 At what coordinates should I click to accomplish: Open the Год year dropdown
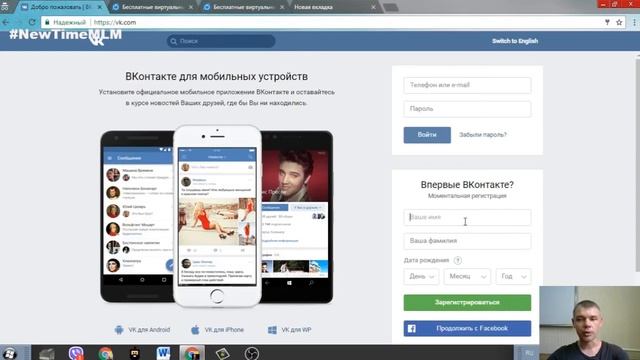pyautogui.click(x=513, y=277)
